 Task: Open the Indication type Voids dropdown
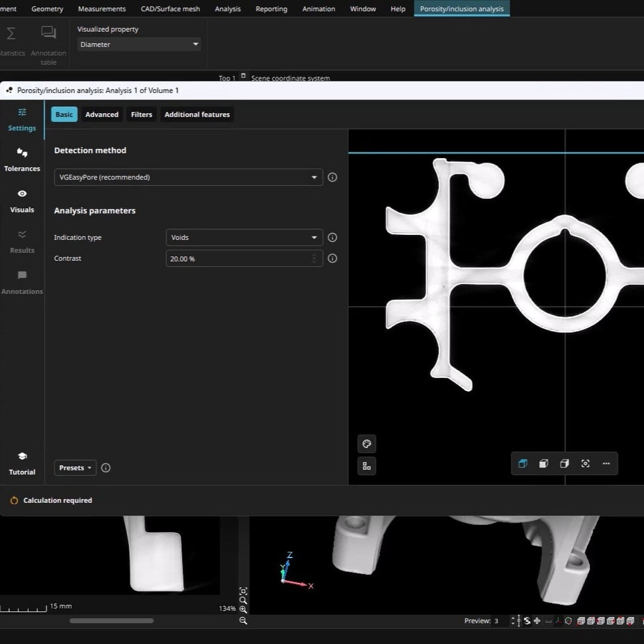(244, 237)
